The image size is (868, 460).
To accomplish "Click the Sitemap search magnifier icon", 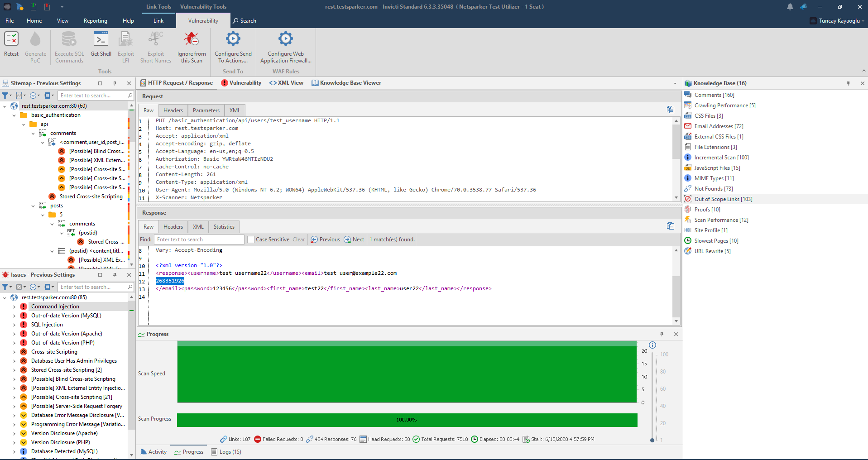I will (130, 96).
